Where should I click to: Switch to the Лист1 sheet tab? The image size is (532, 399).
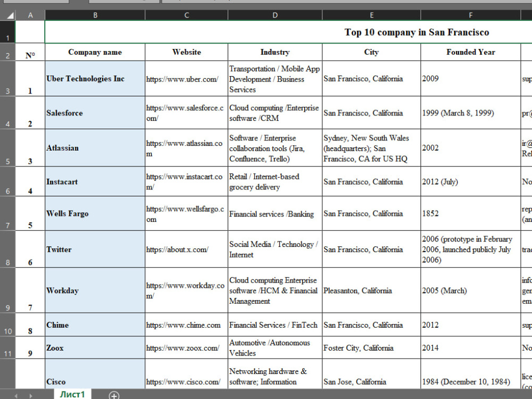tap(72, 394)
